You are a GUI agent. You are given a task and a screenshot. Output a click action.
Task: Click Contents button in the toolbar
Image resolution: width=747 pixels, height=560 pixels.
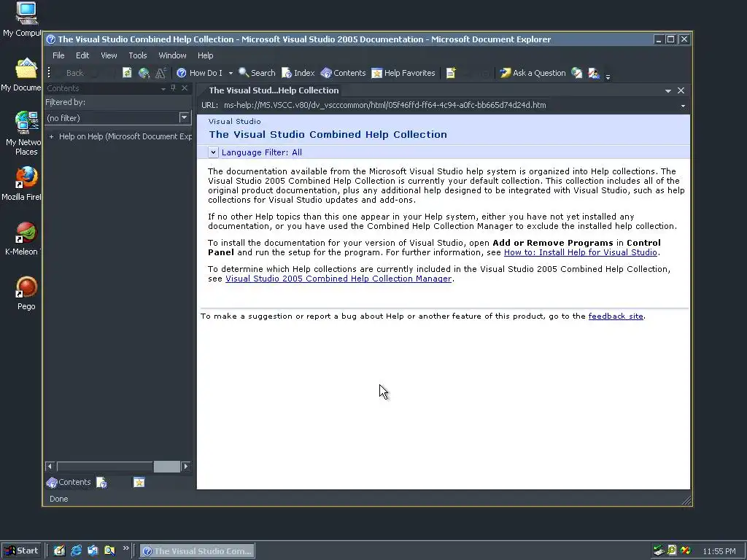(x=343, y=73)
